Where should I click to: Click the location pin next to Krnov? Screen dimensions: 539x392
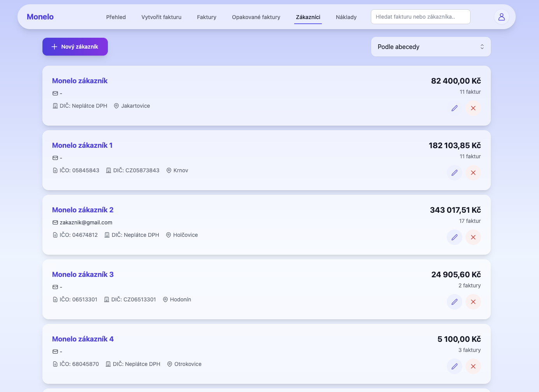tap(169, 170)
